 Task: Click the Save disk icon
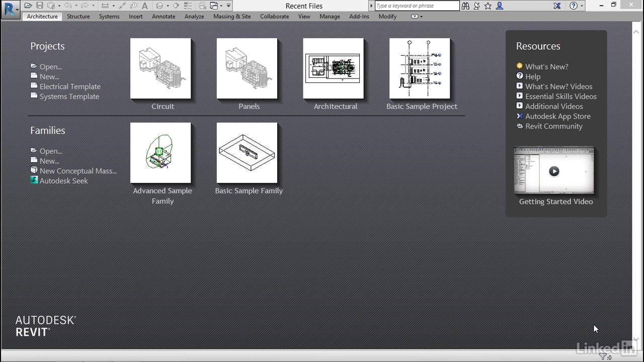pyautogui.click(x=40, y=6)
